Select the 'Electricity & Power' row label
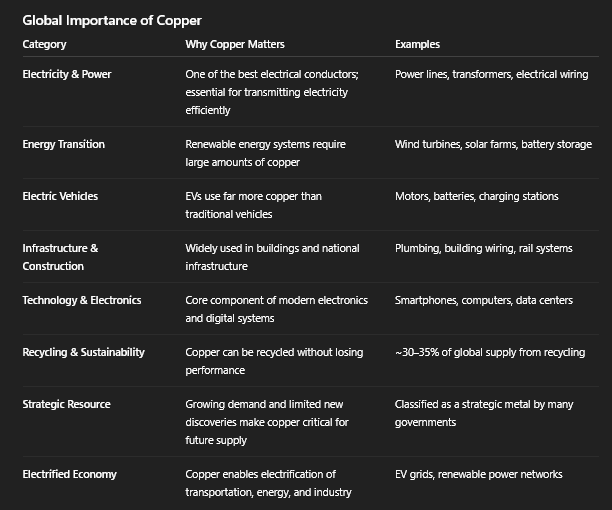The height and width of the screenshot is (510, 612). (68, 75)
